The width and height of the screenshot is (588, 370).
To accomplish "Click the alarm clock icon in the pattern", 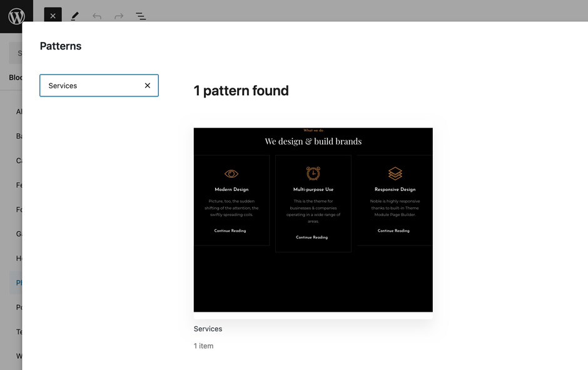I will click(x=313, y=173).
